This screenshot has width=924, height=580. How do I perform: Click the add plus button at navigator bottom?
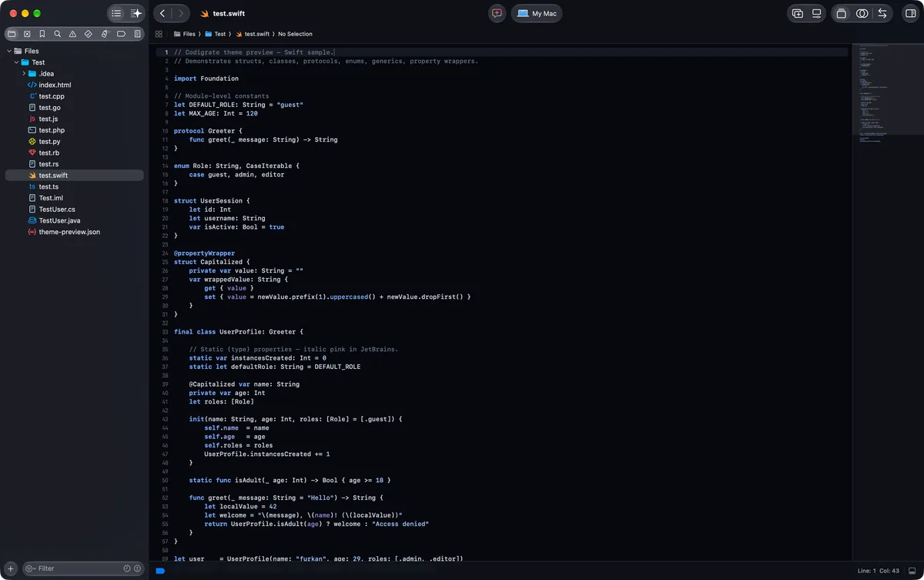coord(11,568)
